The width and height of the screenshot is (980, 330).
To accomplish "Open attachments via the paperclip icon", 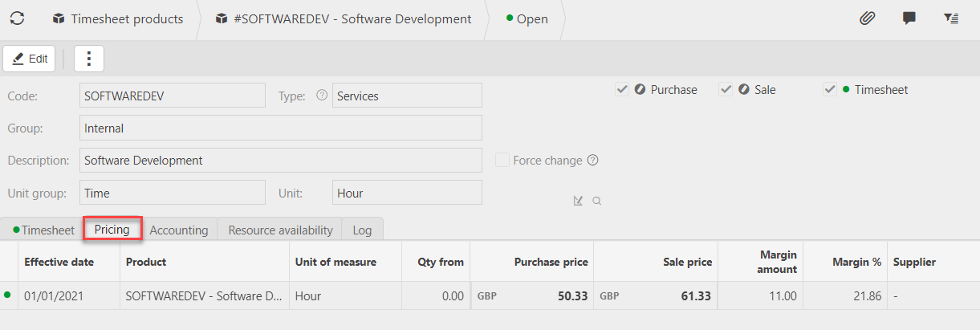I will [867, 18].
